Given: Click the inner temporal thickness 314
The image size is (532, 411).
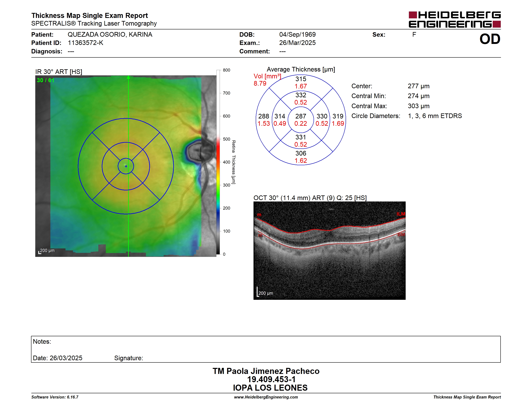Looking at the screenshot, I should point(280,116).
